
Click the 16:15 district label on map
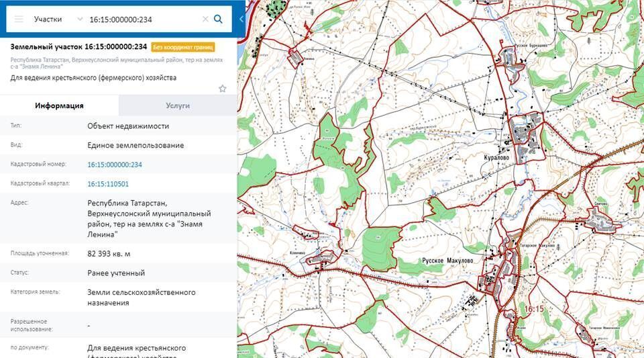click(533, 309)
